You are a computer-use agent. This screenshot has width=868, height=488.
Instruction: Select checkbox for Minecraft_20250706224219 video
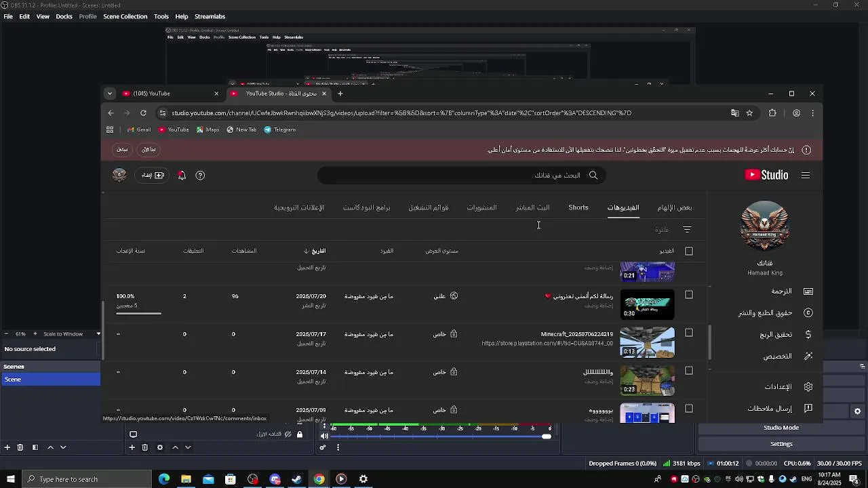point(689,333)
